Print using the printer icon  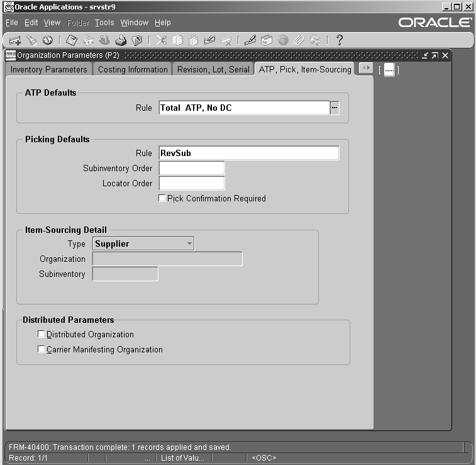(121, 40)
